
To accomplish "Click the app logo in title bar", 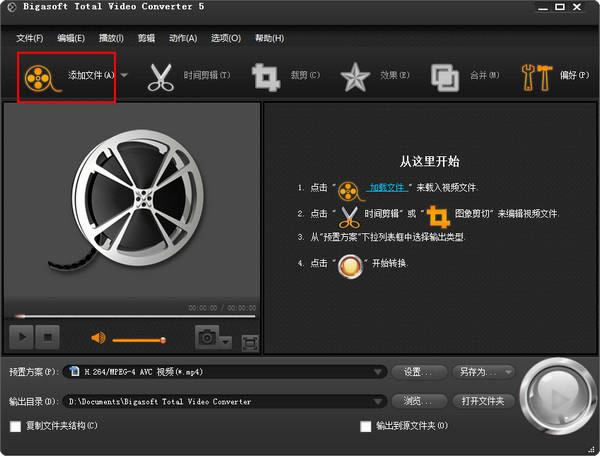I will (12, 7).
